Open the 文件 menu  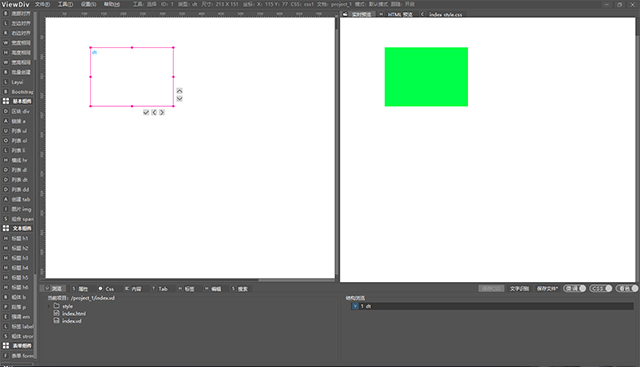(42, 4)
